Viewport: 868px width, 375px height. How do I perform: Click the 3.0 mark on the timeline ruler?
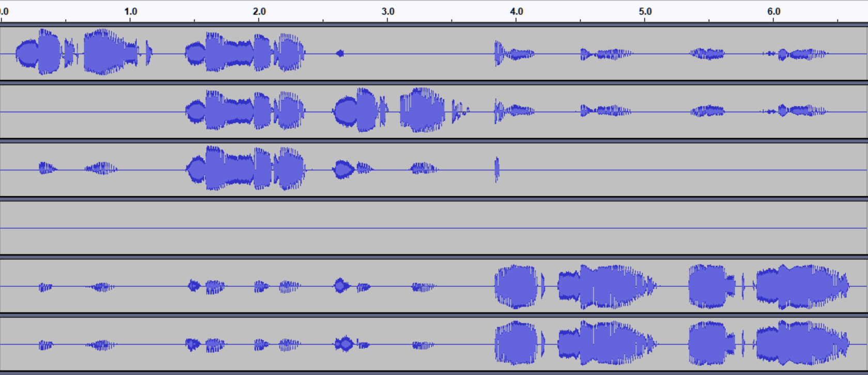(388, 11)
